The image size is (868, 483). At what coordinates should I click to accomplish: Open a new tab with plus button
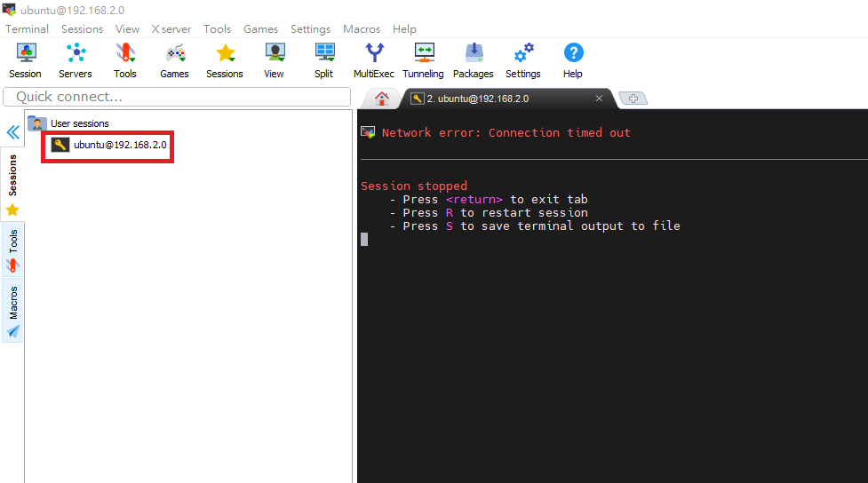pyautogui.click(x=633, y=99)
